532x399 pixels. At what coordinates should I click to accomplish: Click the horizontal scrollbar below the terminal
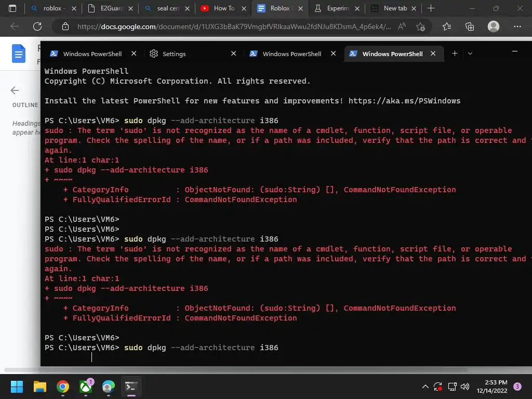236,370
